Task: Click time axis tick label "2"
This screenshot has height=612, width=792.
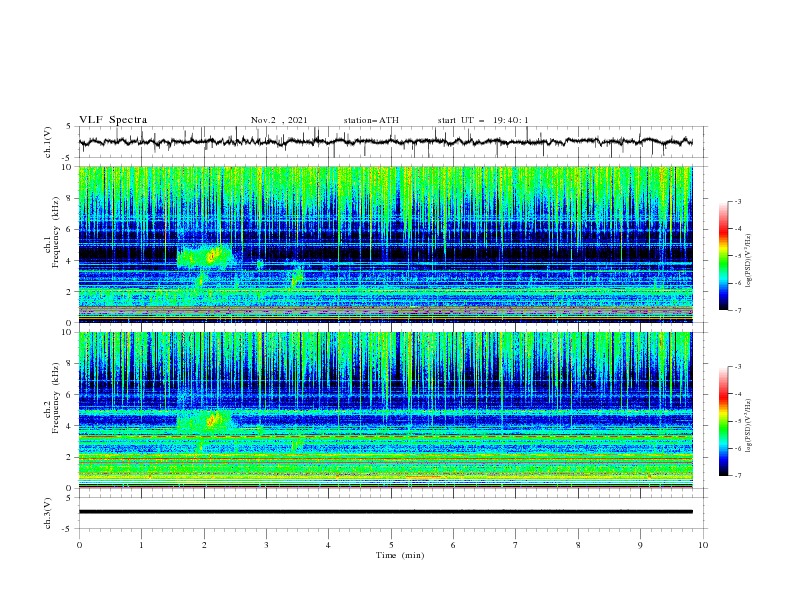Action: (204, 545)
